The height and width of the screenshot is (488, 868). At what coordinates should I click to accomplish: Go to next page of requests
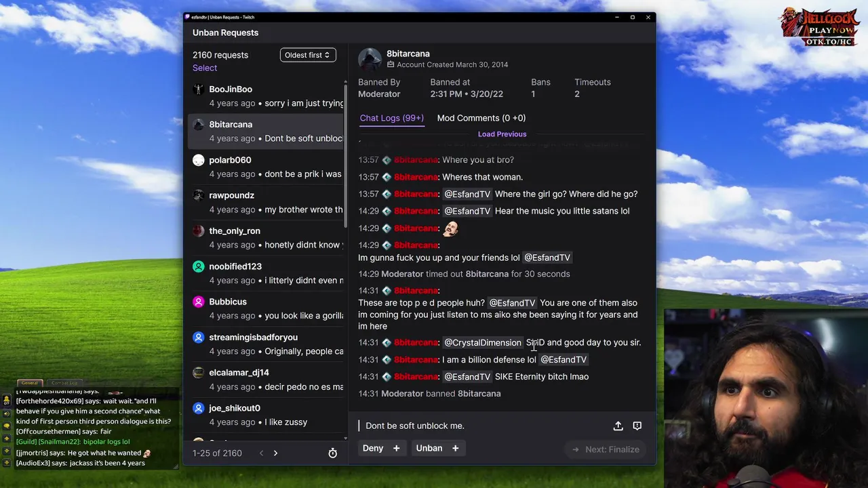point(275,453)
